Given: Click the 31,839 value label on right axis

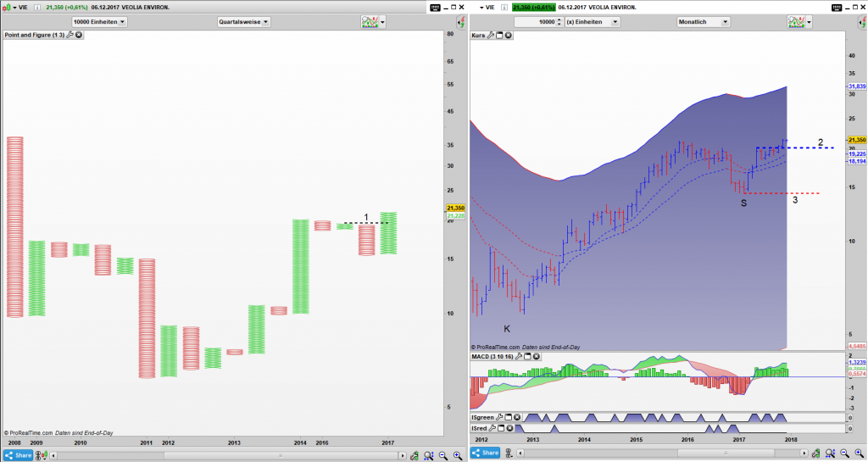Looking at the screenshot, I should [x=857, y=86].
